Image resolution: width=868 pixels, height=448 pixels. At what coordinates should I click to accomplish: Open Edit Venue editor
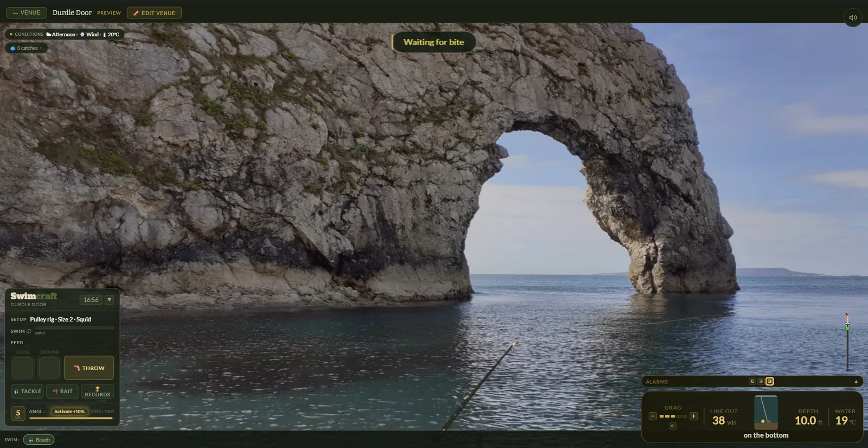pos(154,12)
